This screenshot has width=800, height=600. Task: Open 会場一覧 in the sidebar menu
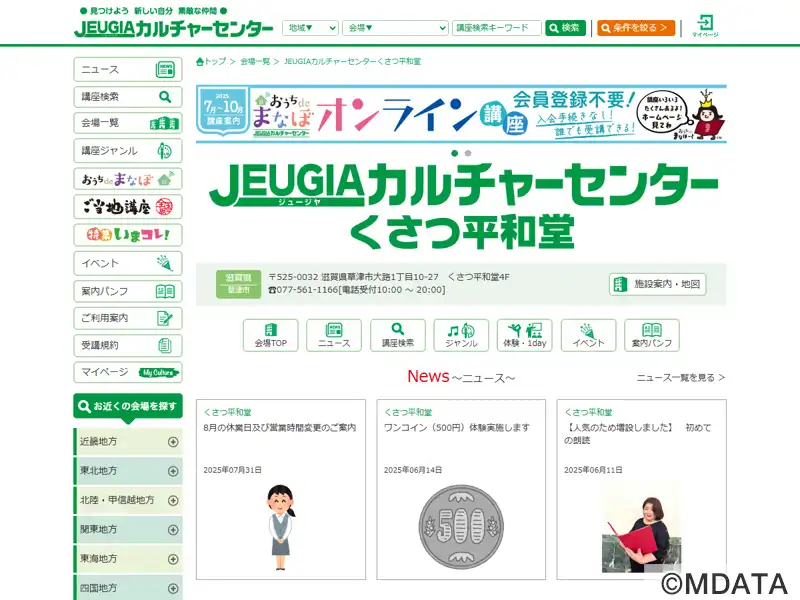point(128,123)
